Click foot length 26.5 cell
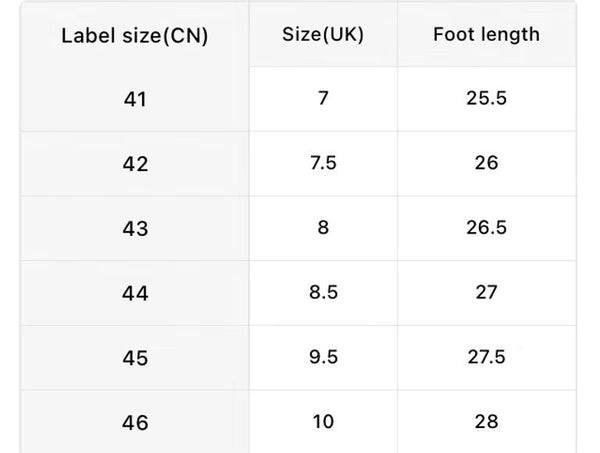600x453 pixels. click(486, 228)
